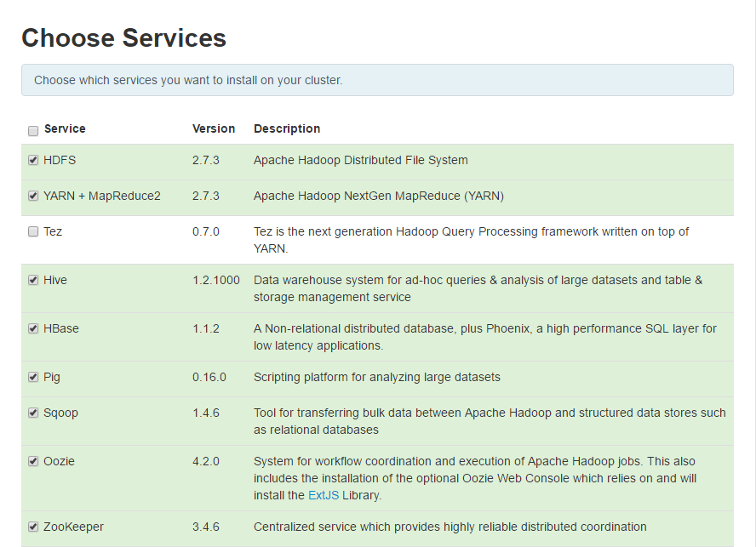Deselect the Sqoop service
Image resolution: width=756 pixels, height=547 pixels.
[x=32, y=413]
